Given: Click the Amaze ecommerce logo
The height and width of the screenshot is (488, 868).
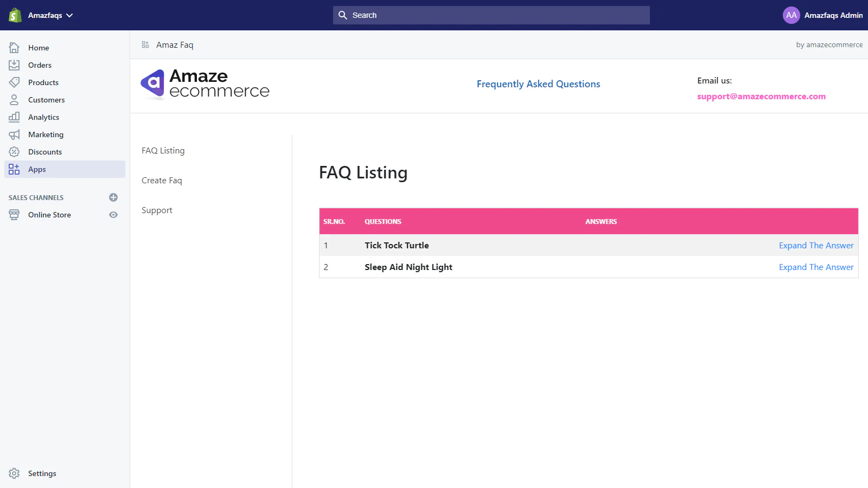Looking at the screenshot, I should pyautogui.click(x=205, y=84).
